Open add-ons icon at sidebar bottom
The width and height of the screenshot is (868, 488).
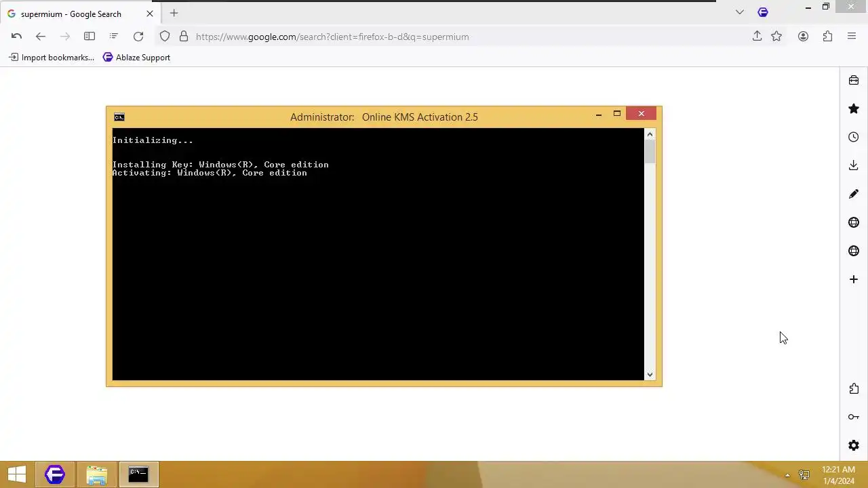854,388
